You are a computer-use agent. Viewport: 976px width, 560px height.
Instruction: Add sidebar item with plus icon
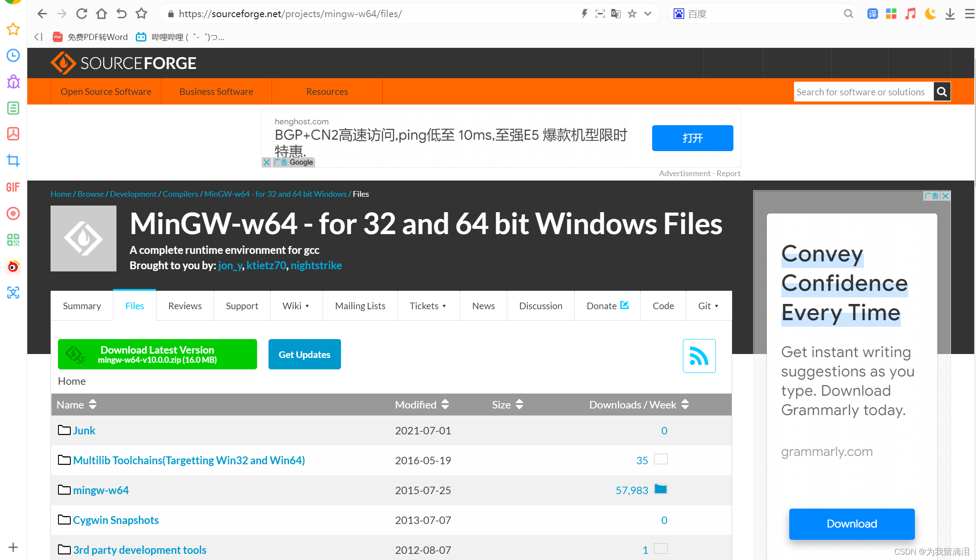(13, 547)
